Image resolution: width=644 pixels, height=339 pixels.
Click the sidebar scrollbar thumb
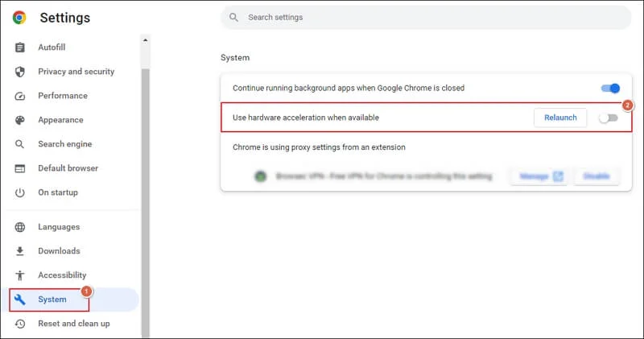coord(146,203)
